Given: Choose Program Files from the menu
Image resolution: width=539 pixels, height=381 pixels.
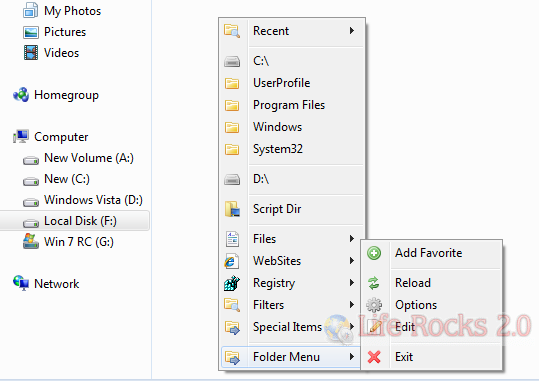Looking at the screenshot, I should tap(292, 105).
